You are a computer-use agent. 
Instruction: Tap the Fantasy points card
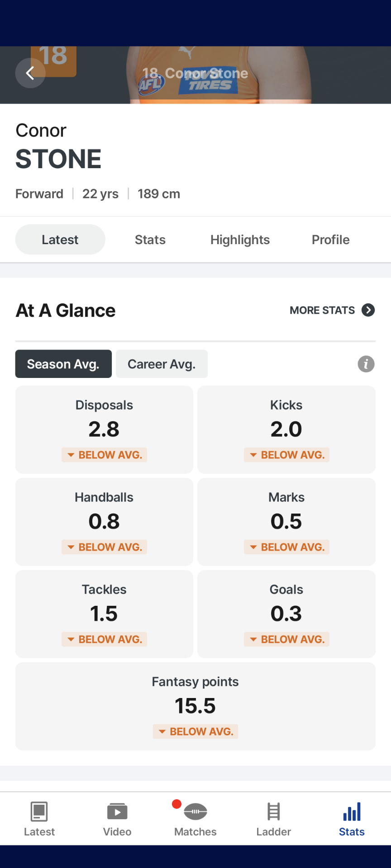tap(195, 706)
